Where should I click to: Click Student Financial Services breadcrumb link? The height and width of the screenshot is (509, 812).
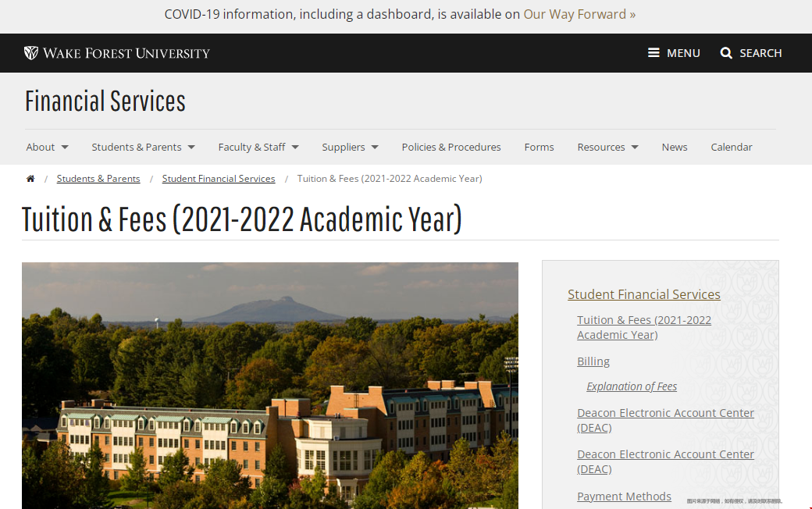[x=219, y=179]
